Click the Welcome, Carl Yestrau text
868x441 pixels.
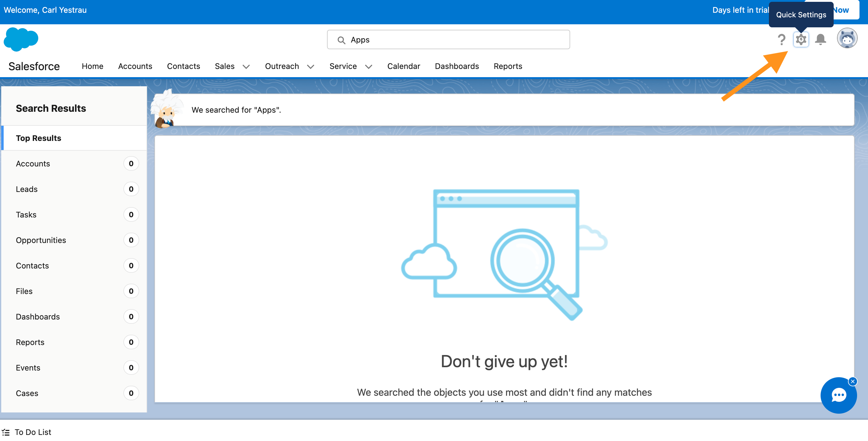[45, 10]
